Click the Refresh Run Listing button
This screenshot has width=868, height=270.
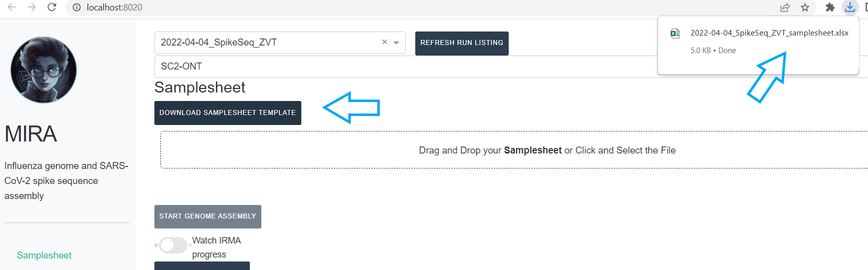pyautogui.click(x=462, y=43)
